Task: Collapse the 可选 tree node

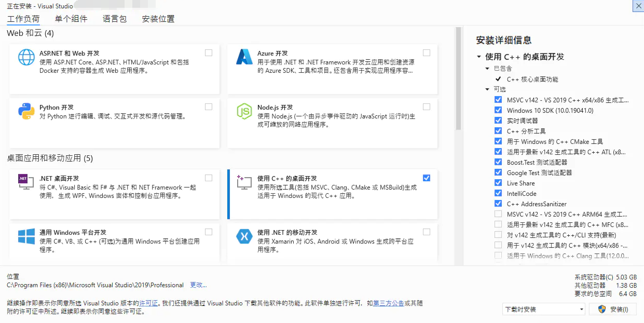Action: point(487,89)
